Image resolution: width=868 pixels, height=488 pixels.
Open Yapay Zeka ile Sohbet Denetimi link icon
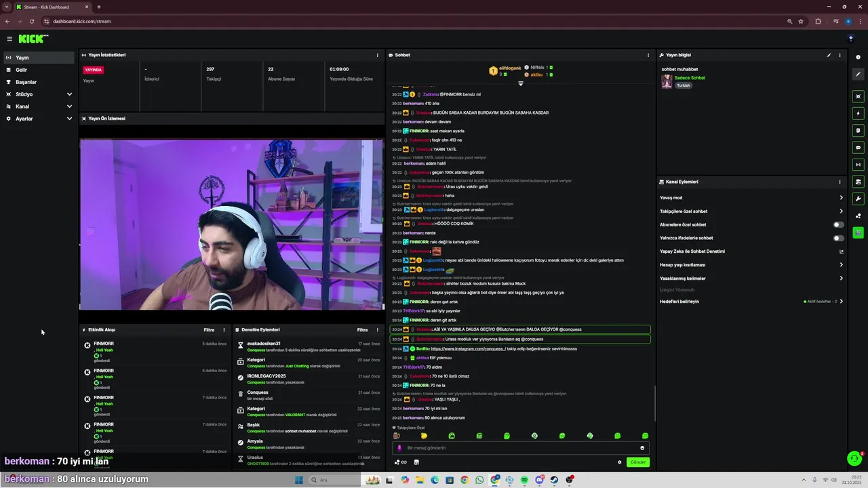tap(841, 251)
